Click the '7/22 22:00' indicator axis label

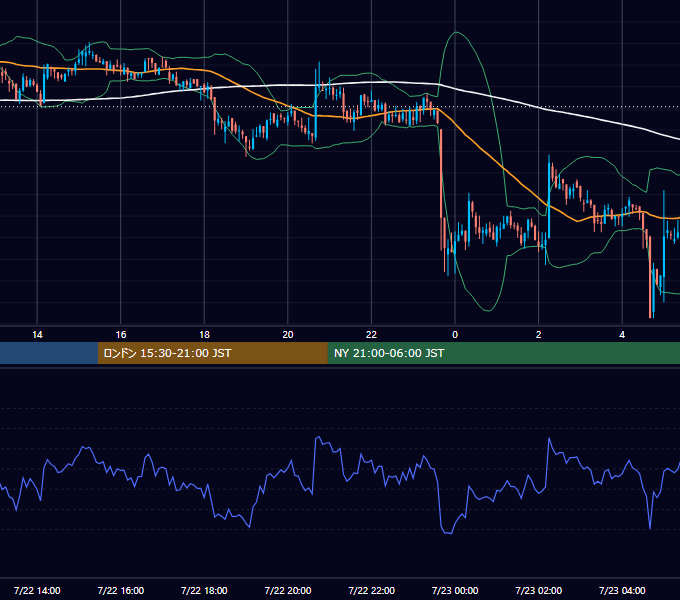coord(372,590)
